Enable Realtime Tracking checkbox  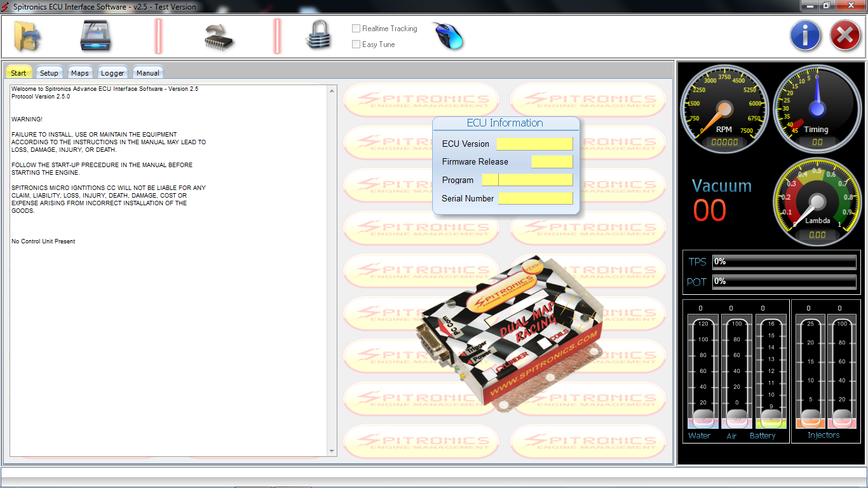[x=356, y=29]
